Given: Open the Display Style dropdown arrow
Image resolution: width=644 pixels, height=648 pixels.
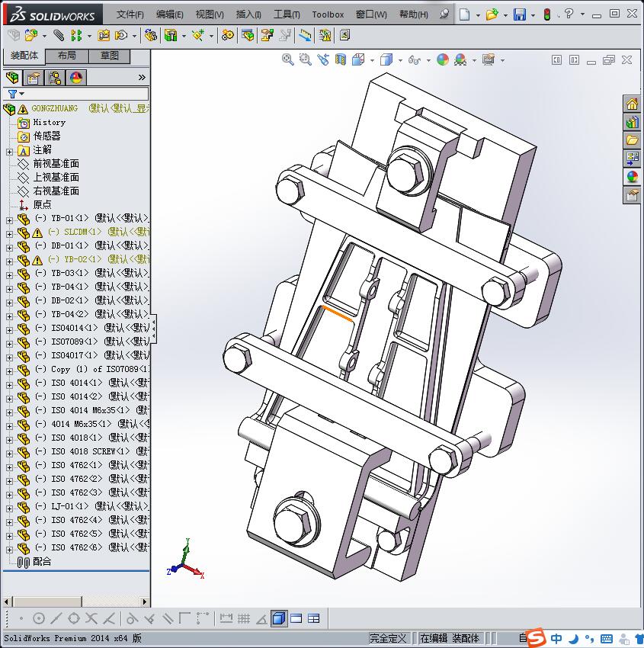Looking at the screenshot, I should [x=400, y=59].
